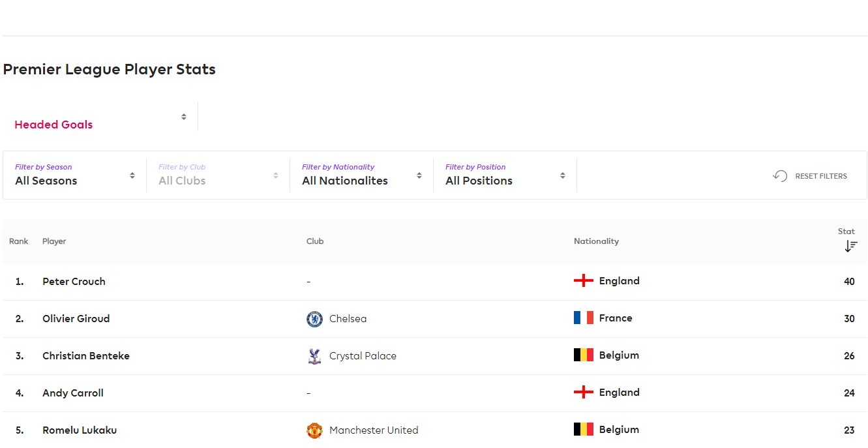
Task: Click the Chelsea club crest icon
Action: [x=314, y=319]
